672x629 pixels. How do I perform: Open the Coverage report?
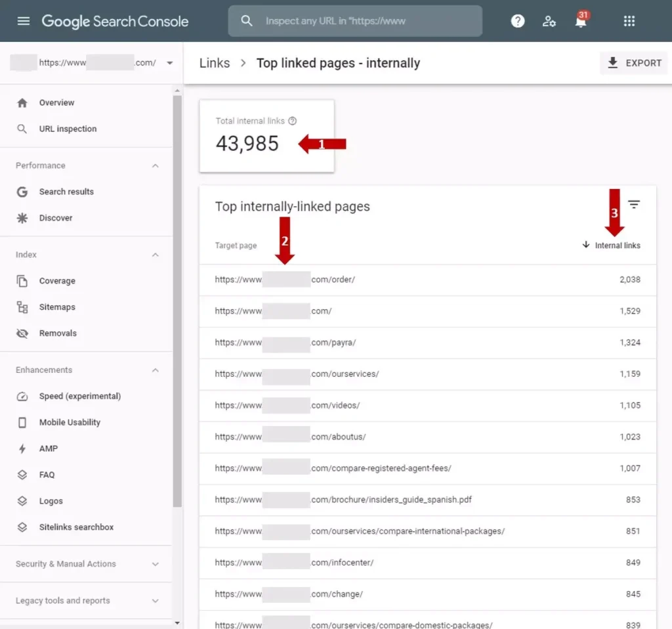[x=57, y=281]
